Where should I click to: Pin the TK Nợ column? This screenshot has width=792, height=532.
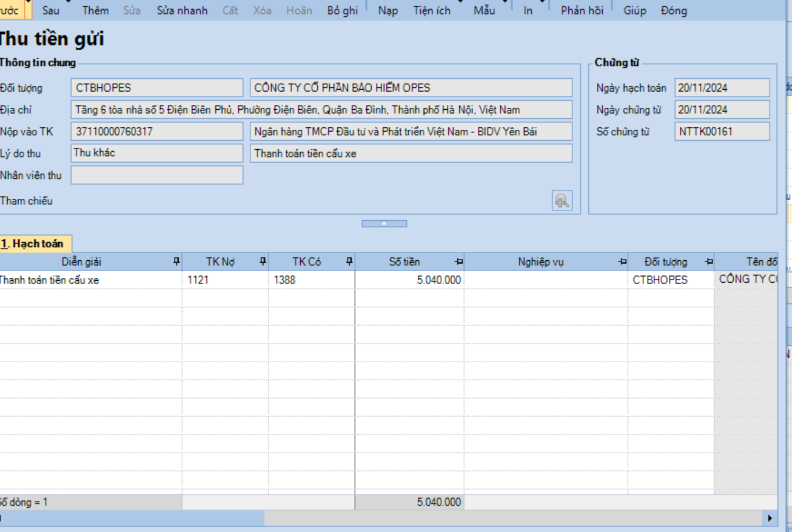pyautogui.click(x=263, y=261)
